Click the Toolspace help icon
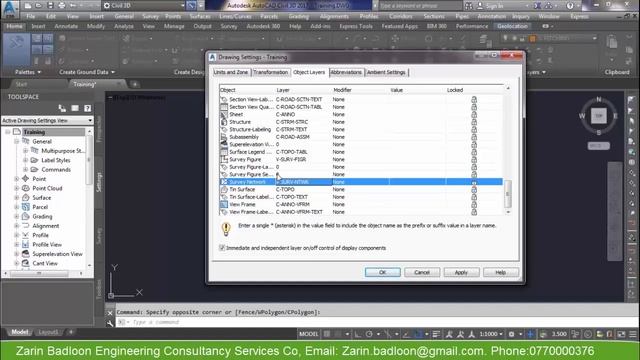This screenshot has width=640, height=360. point(87,108)
